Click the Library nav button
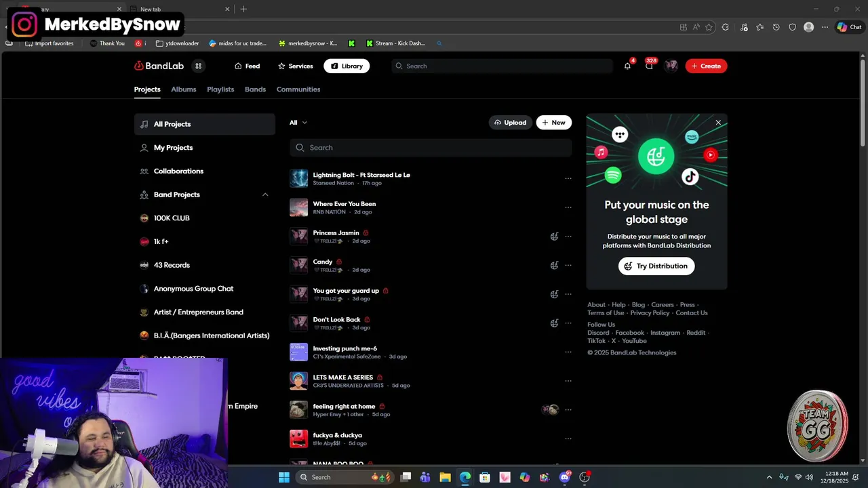 347,66
